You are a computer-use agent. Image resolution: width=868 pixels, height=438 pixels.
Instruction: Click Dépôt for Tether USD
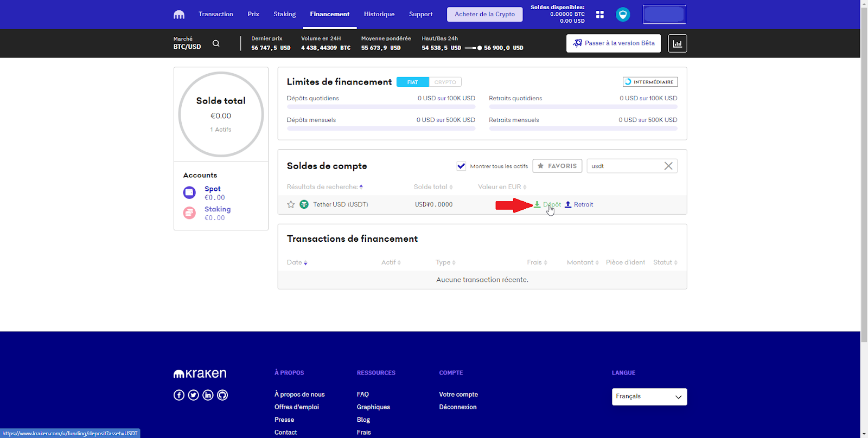547,204
